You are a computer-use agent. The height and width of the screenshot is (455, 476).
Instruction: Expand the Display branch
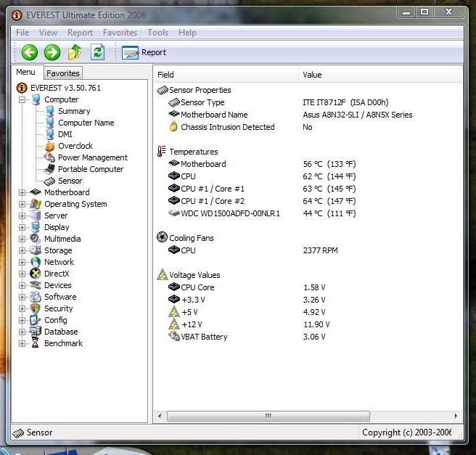pyautogui.click(x=22, y=227)
